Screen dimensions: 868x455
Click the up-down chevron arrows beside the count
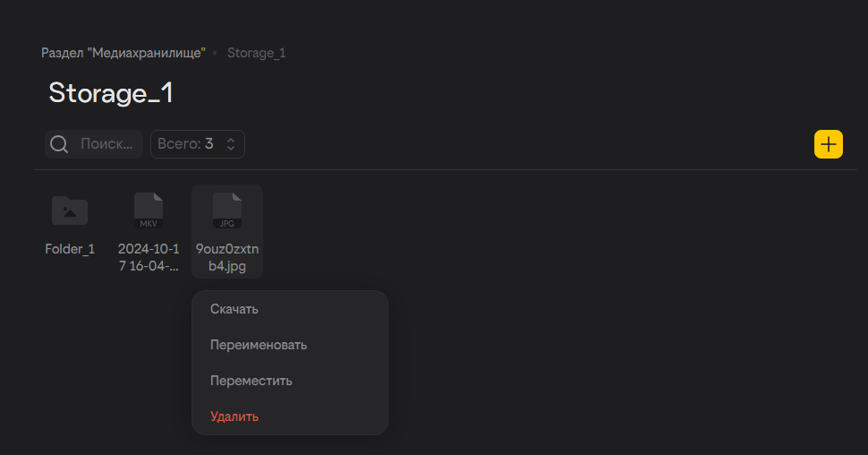click(231, 144)
